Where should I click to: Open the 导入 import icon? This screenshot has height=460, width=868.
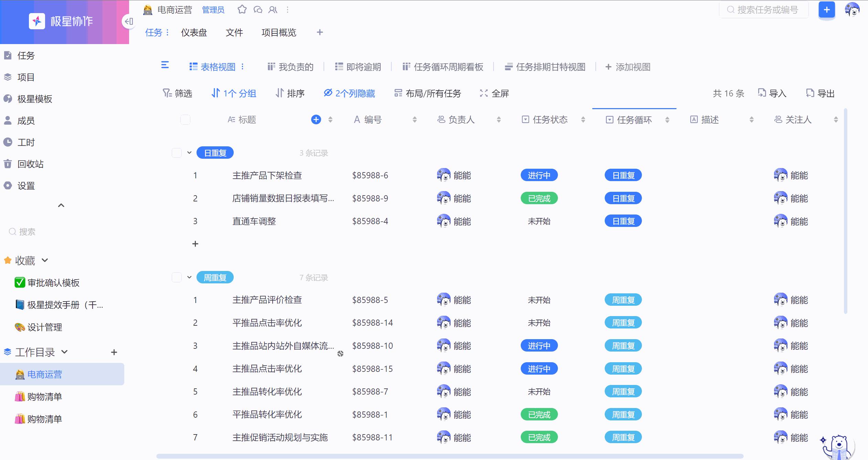pyautogui.click(x=762, y=93)
